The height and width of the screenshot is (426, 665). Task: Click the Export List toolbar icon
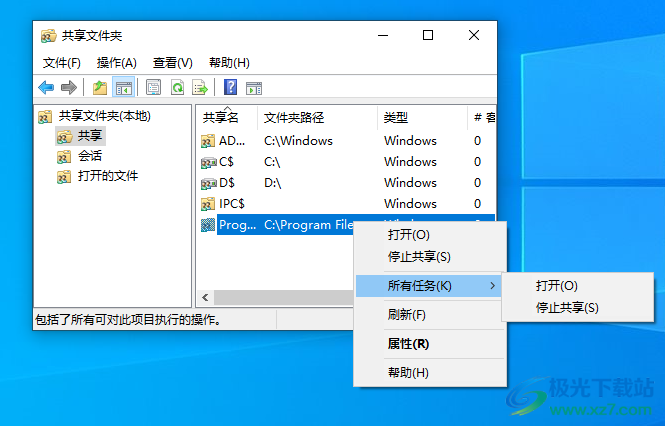(200, 87)
